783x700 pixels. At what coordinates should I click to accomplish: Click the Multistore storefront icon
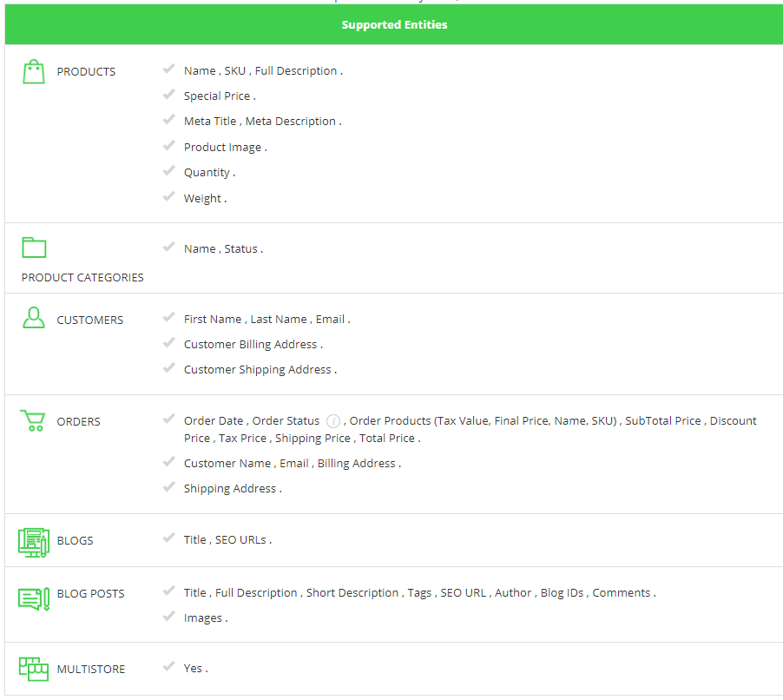[34, 669]
